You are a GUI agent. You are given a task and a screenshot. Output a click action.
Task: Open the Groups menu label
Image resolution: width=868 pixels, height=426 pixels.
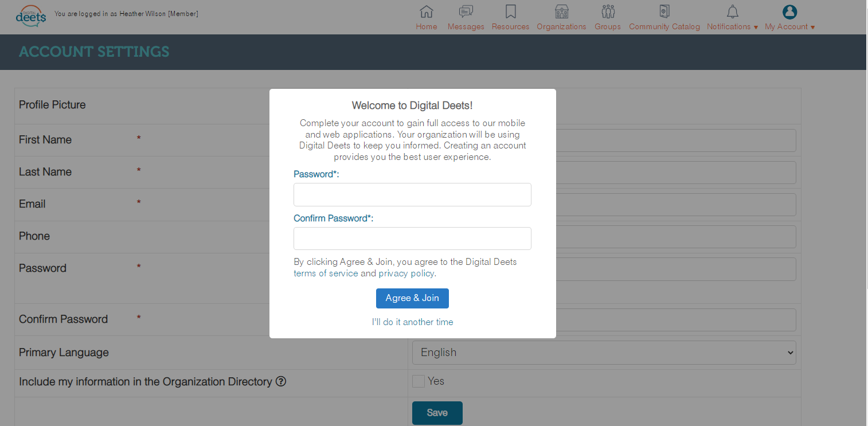[608, 27]
